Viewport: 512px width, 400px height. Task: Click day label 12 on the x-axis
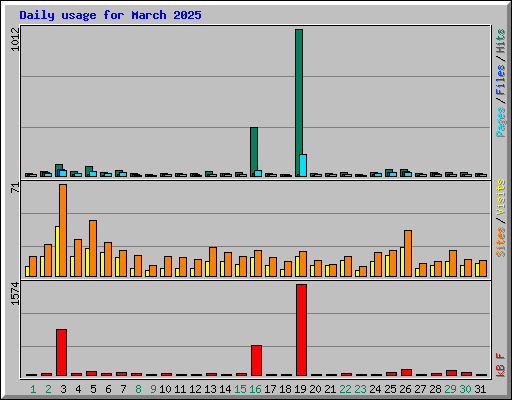[x=195, y=389]
